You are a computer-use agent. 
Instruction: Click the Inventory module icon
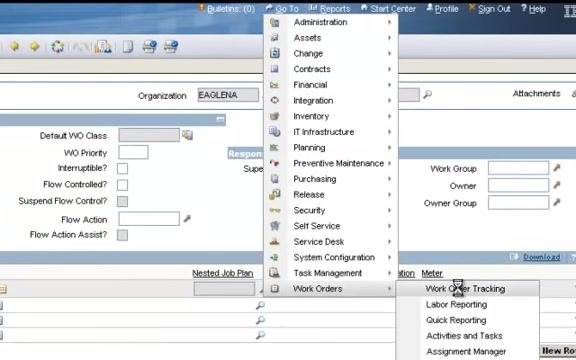(274, 116)
